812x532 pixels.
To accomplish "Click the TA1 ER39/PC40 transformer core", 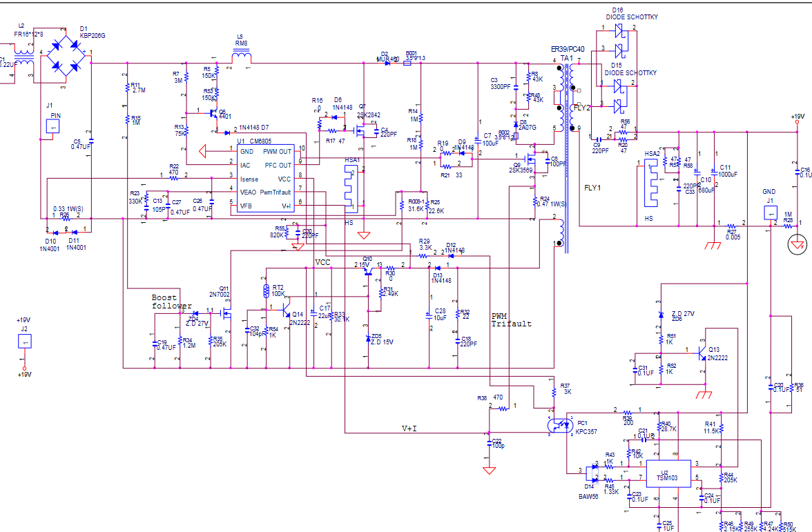I will point(566,158).
